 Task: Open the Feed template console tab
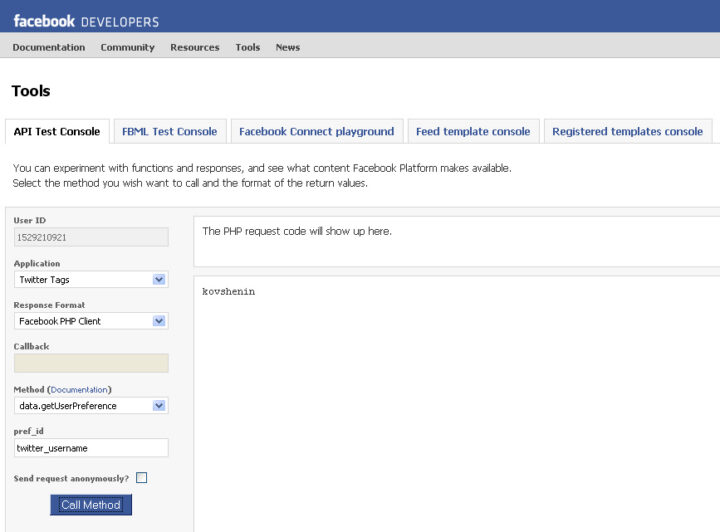pos(473,132)
